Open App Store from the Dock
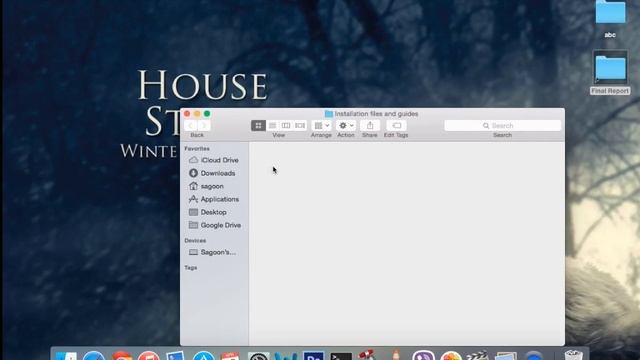Screen dimensions: 640x360 coord(204,355)
